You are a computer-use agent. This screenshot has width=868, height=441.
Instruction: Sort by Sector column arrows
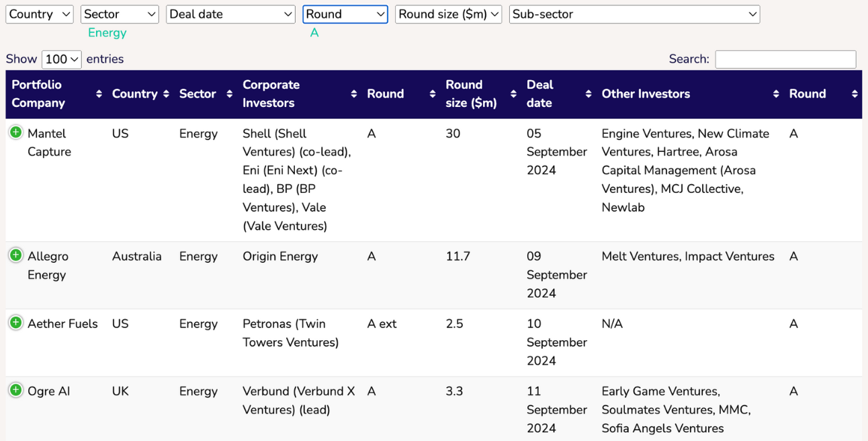(x=229, y=94)
